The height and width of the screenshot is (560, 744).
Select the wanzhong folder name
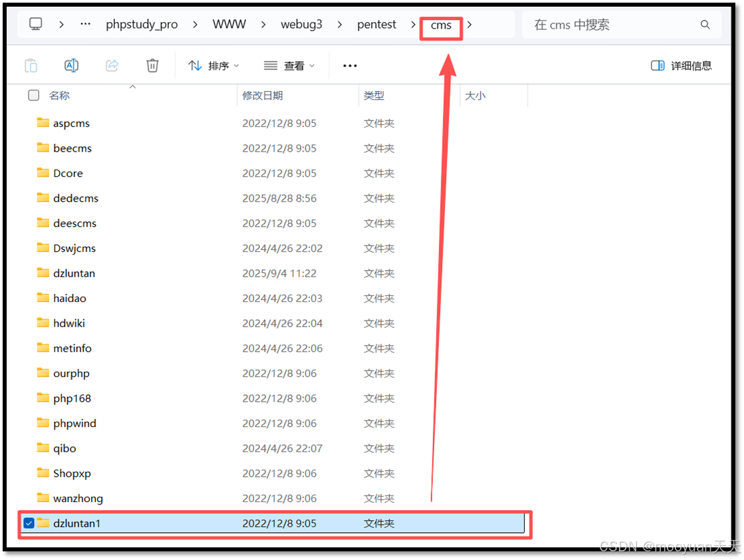click(78, 498)
